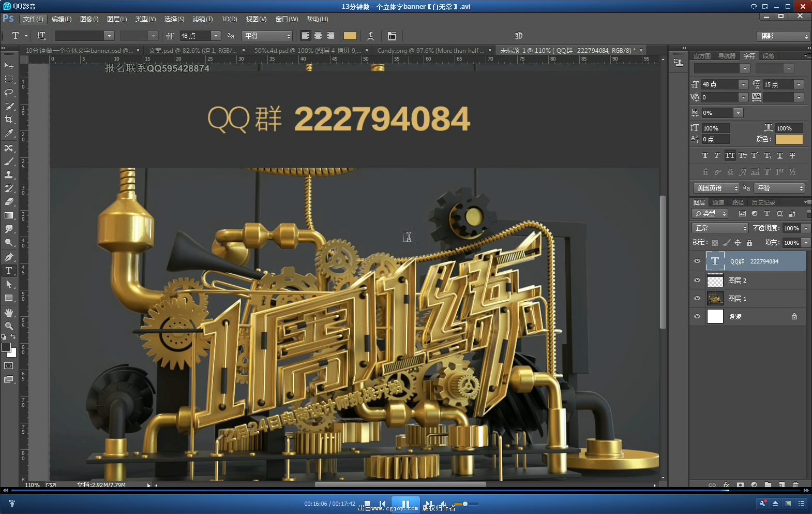
Task: Click the Dodge tool in toolbox
Action: click(9, 242)
